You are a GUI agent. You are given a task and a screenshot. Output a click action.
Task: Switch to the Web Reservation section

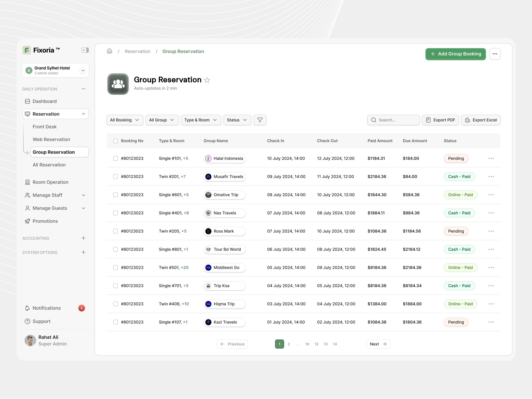[51, 139]
